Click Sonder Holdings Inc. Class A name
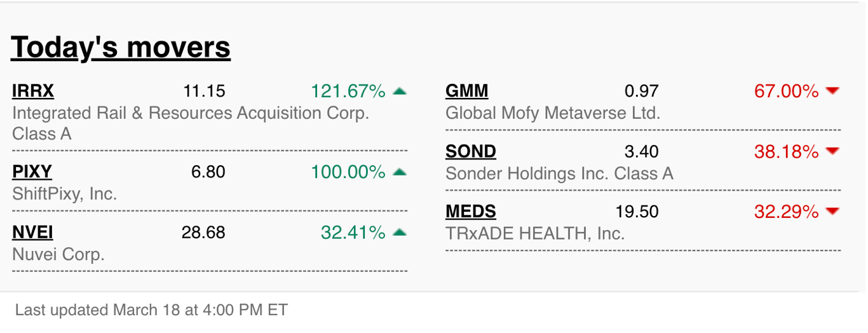Screen dimensions: 868x333 click(559, 173)
